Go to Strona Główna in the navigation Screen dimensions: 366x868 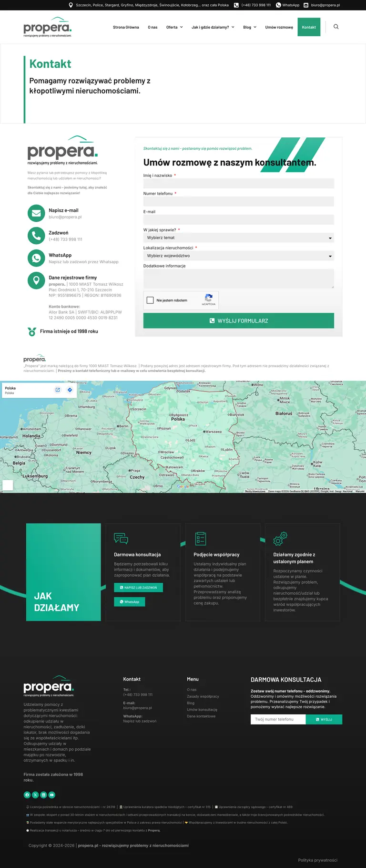point(126,27)
